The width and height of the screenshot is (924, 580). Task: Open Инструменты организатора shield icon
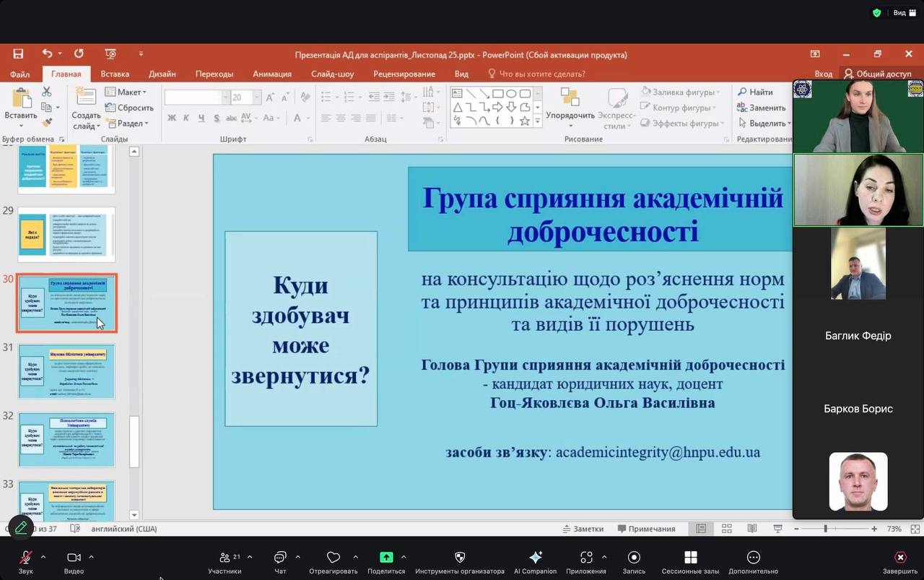click(460, 558)
